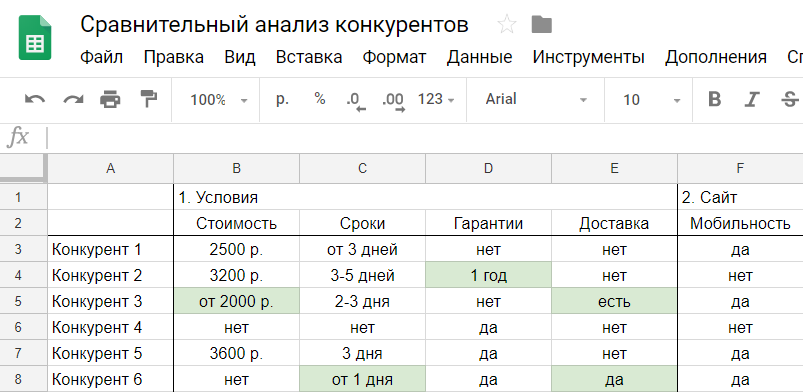Undo the last action
Viewport: 803px width, 392px height.
click(35, 99)
